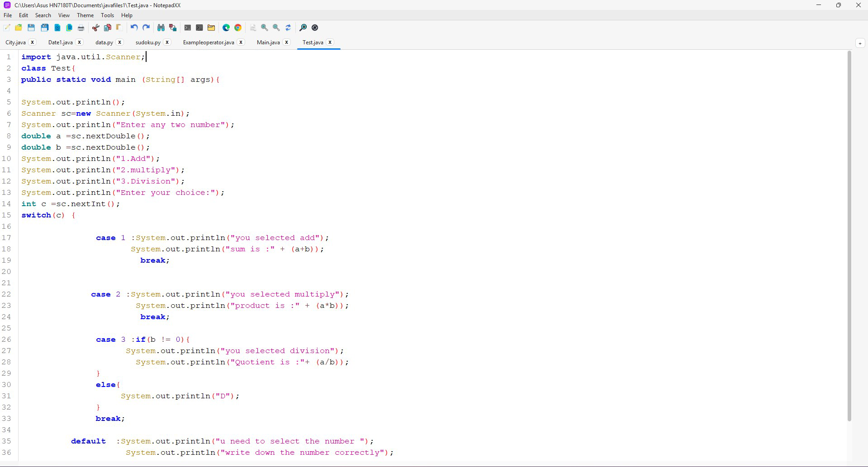Click the New file pencil icon
The width and height of the screenshot is (868, 467).
(x=7, y=28)
